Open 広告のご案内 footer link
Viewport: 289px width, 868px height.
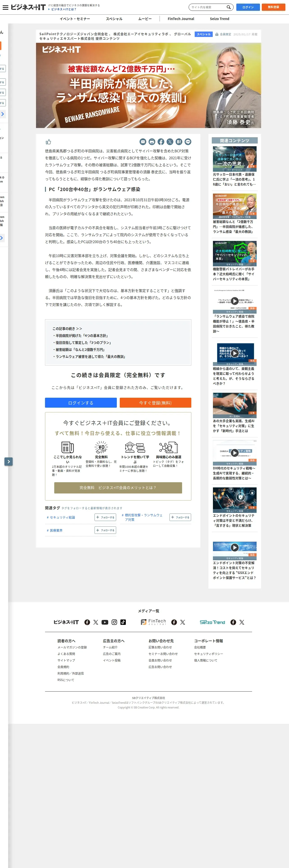[112, 654]
